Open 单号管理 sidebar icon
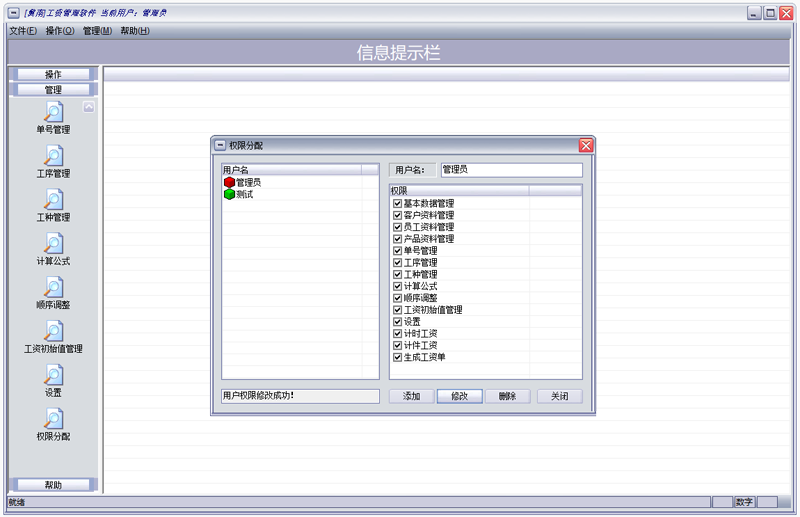This screenshot has height=517, width=800. (x=54, y=112)
